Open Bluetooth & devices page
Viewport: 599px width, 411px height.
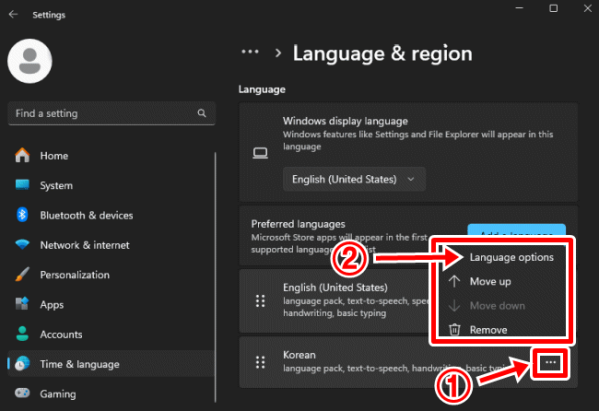tap(86, 215)
